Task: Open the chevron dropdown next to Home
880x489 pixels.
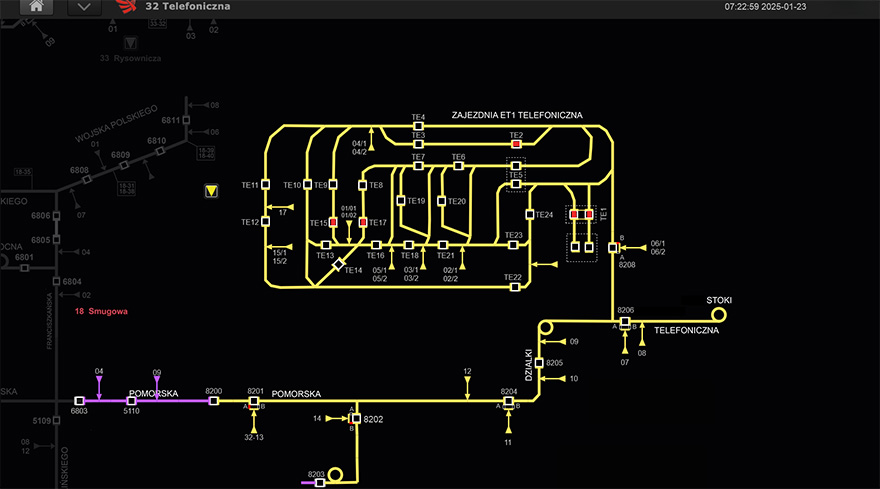Action: click(x=84, y=7)
